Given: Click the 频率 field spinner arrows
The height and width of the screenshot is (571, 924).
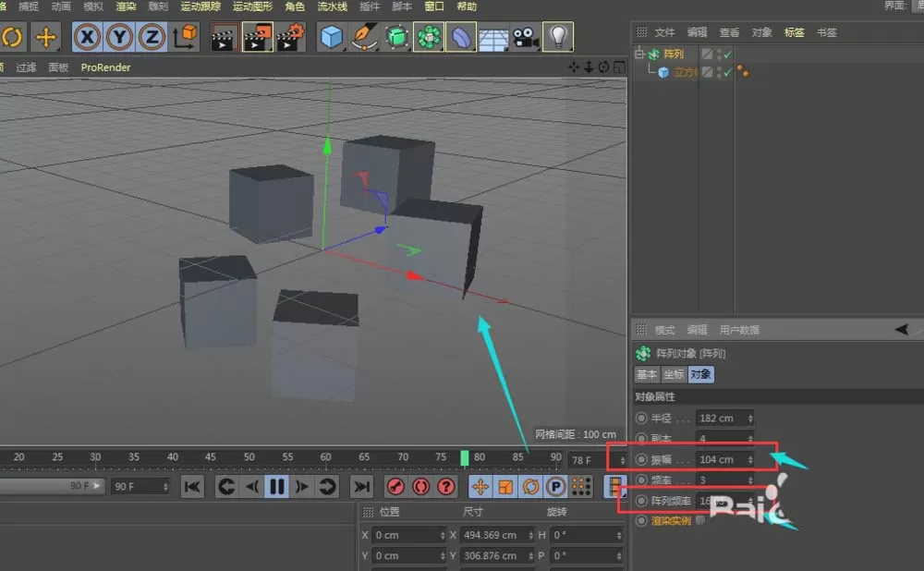Looking at the screenshot, I should [750, 480].
